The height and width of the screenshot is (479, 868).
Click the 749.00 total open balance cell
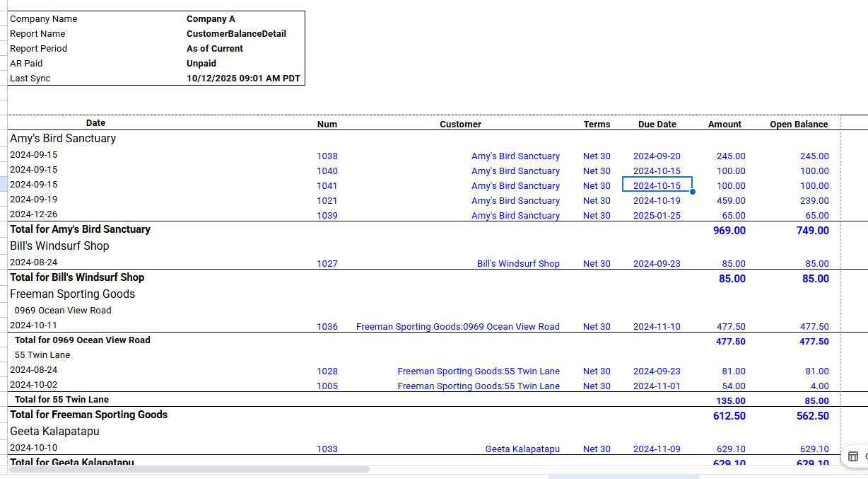pos(813,231)
